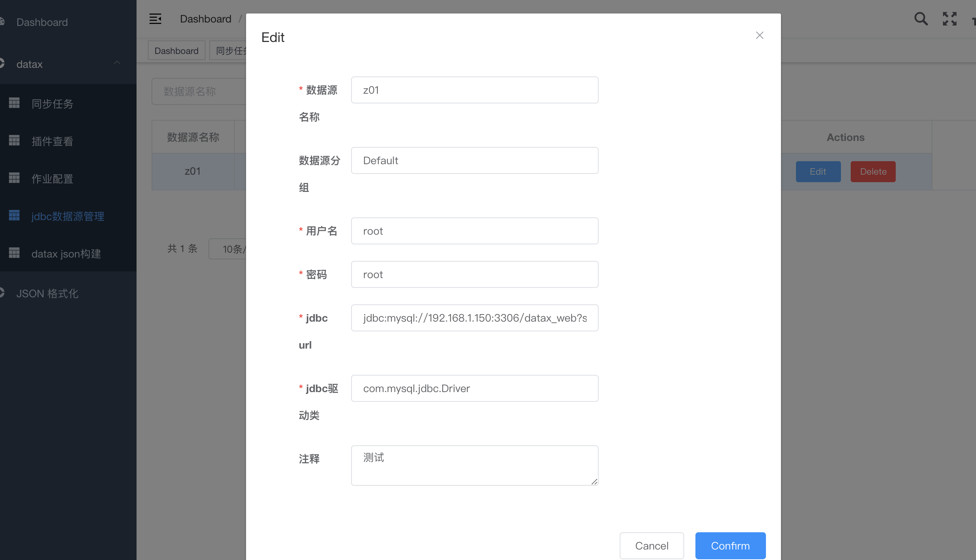Screen dimensions: 976x560
Task: Select the Dashboard tag tab
Action: (176, 51)
